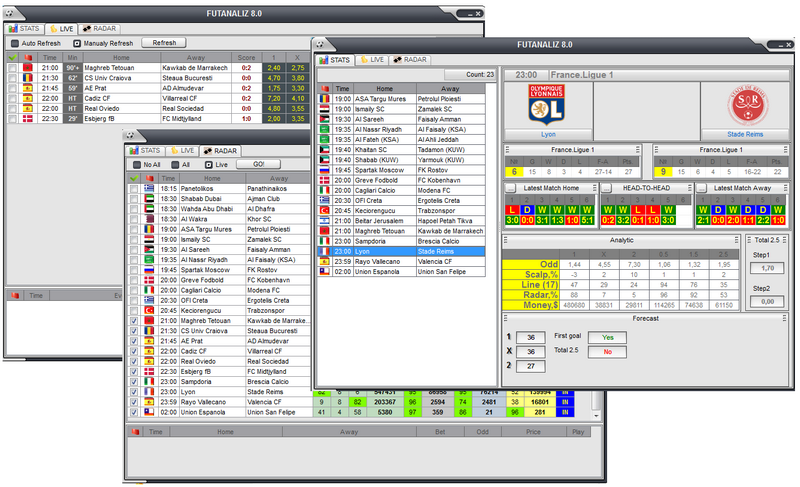
Task: Click the red No Total 2.5 forecast
Action: (x=607, y=352)
